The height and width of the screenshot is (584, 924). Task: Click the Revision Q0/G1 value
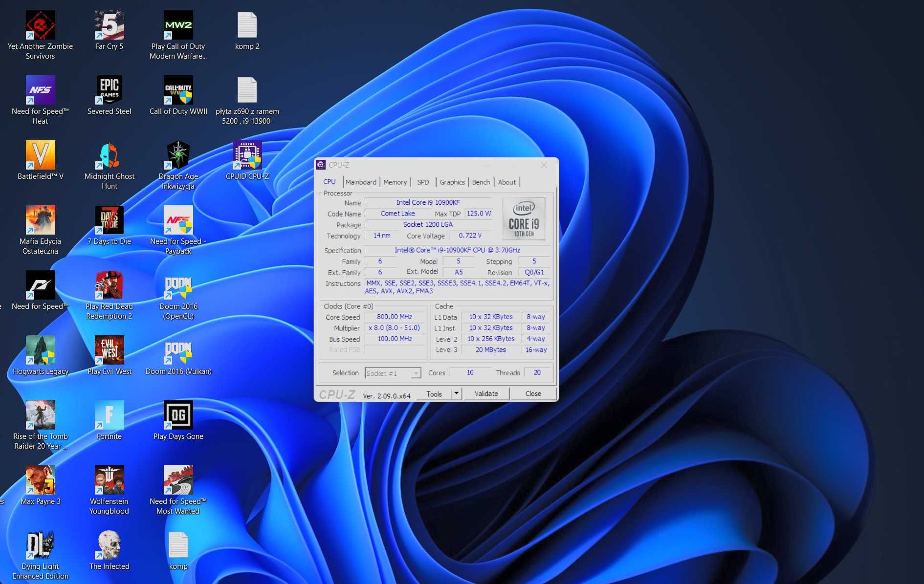click(534, 272)
